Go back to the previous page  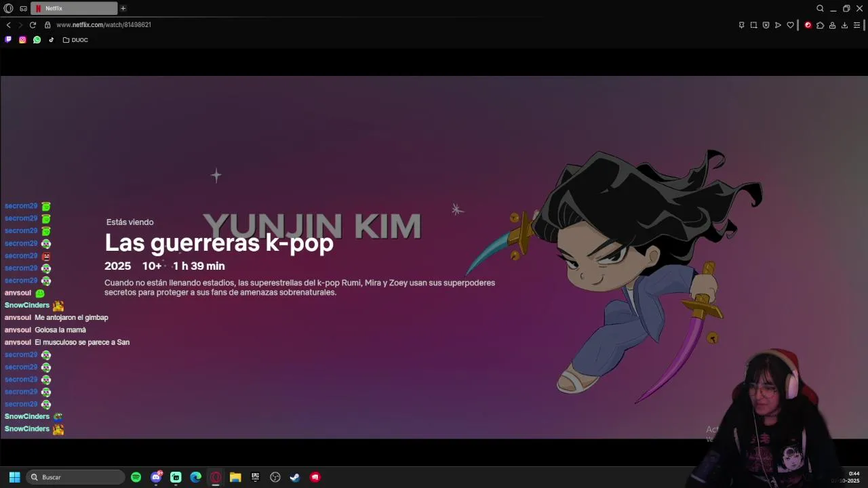click(8, 25)
